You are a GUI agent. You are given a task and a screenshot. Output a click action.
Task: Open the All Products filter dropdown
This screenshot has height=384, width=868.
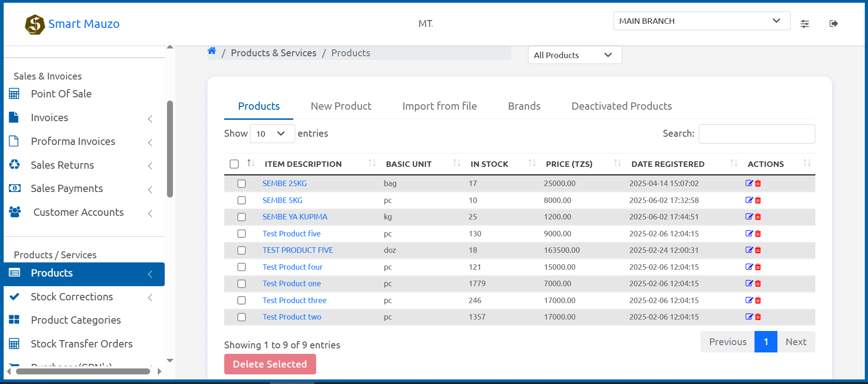575,55
